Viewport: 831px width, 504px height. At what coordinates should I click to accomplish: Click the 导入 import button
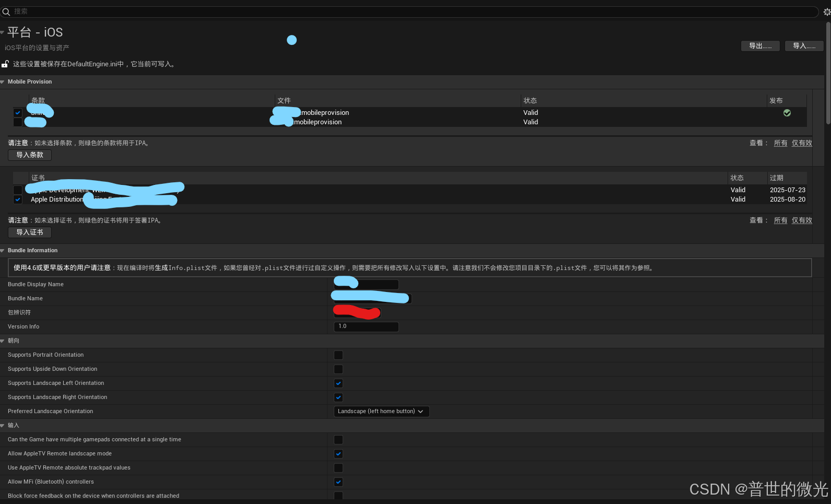click(804, 46)
